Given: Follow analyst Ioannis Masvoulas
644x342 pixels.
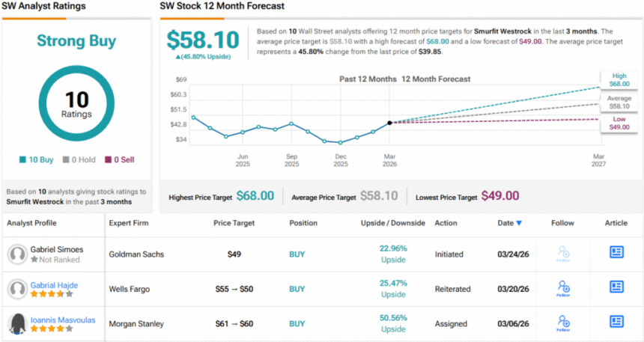Looking at the screenshot, I should (562, 323).
